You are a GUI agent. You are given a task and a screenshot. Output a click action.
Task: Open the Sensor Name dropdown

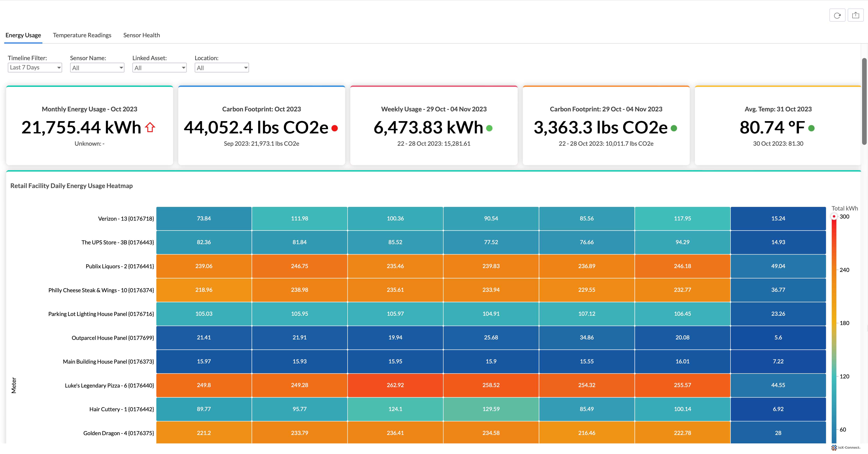(x=97, y=68)
